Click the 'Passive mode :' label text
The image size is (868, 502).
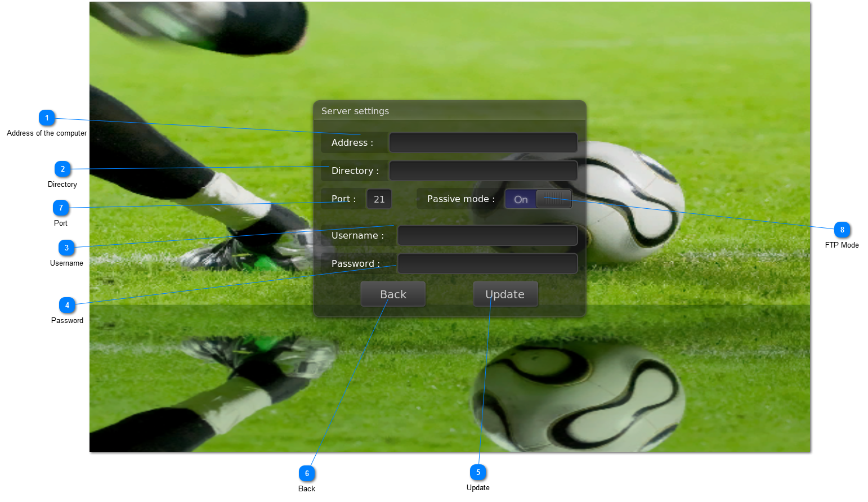coord(460,199)
